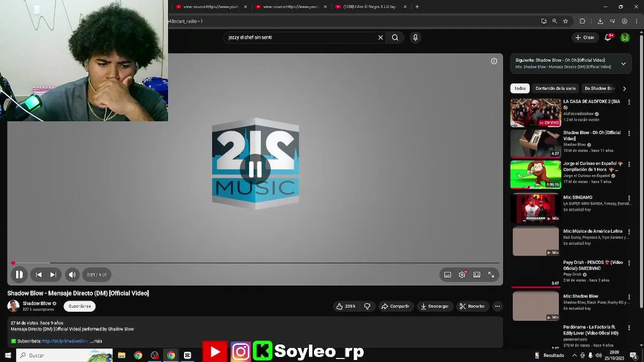
Task: Open the browser zoom magnifier icon
Action: (x=554, y=21)
